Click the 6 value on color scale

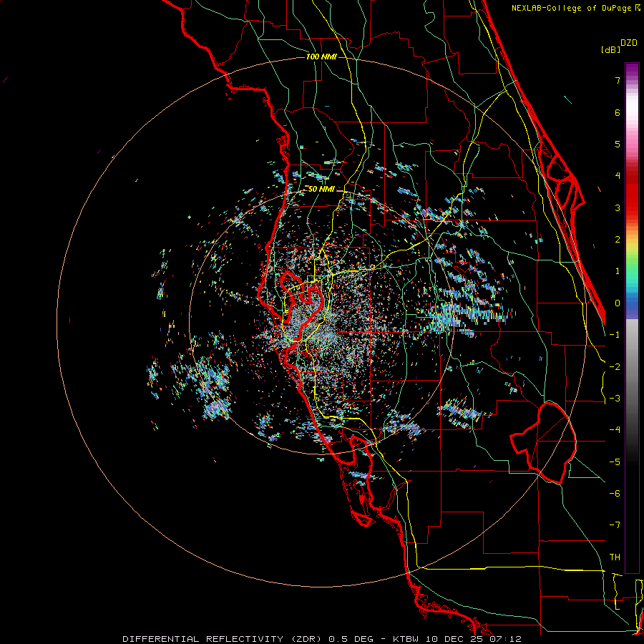(x=618, y=112)
